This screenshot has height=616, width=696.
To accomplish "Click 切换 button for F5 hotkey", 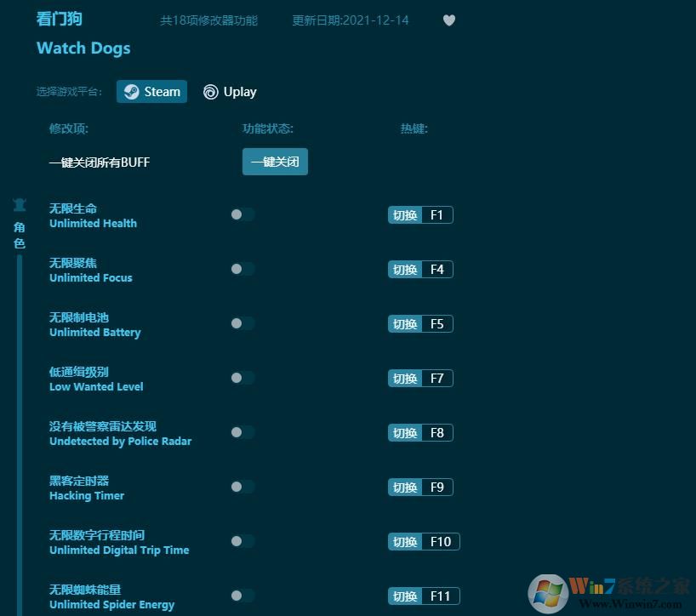I will [405, 324].
